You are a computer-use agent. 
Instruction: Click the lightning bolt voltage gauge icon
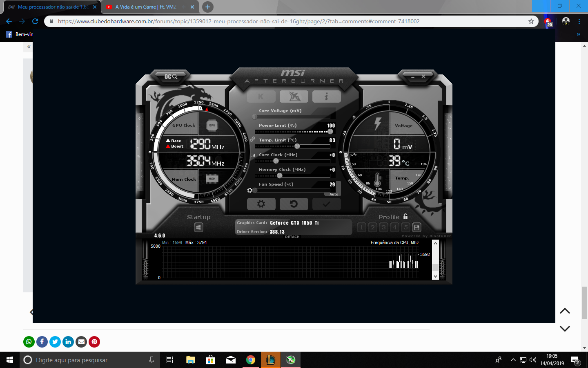click(x=378, y=124)
